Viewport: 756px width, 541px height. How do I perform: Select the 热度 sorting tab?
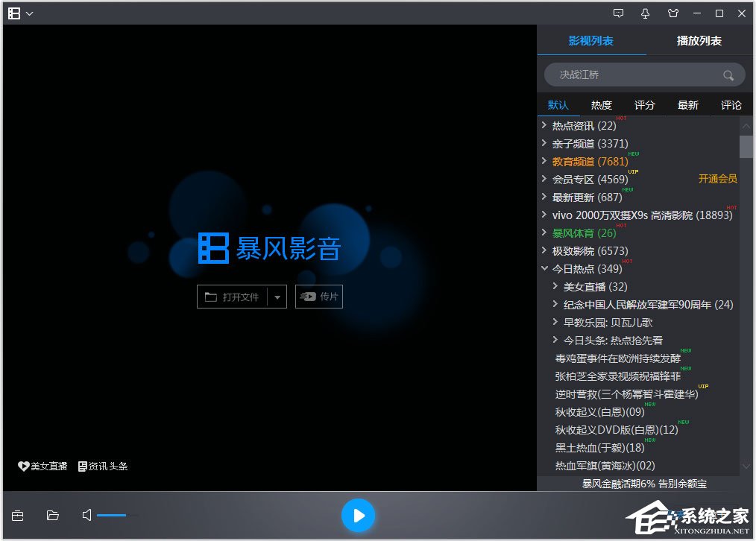[x=601, y=105]
